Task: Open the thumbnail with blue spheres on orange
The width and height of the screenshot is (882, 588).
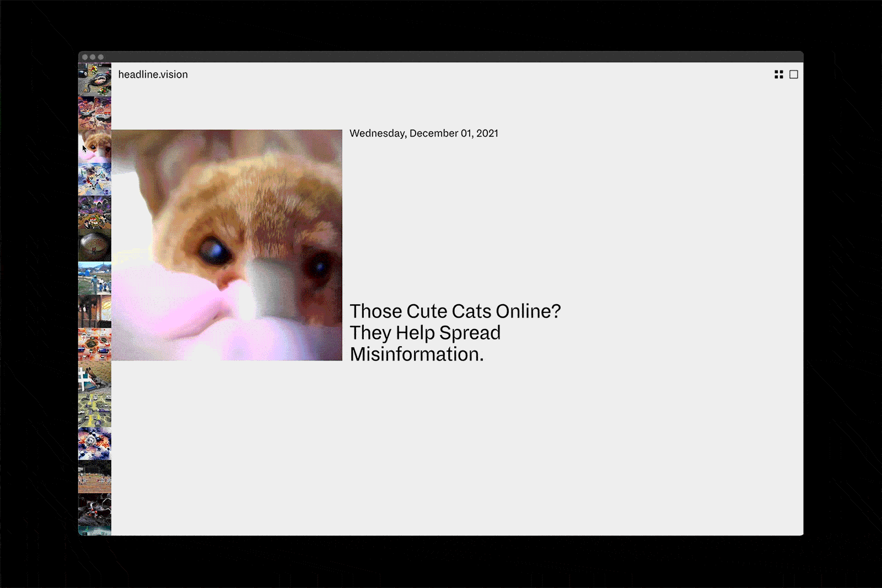Action: 95,444
